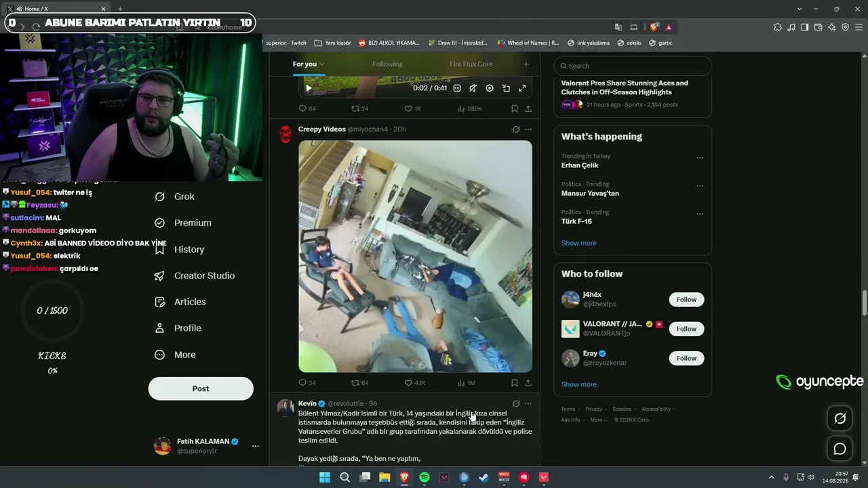Open the video settings gear
This screenshot has height=488, width=868.
pyautogui.click(x=490, y=88)
